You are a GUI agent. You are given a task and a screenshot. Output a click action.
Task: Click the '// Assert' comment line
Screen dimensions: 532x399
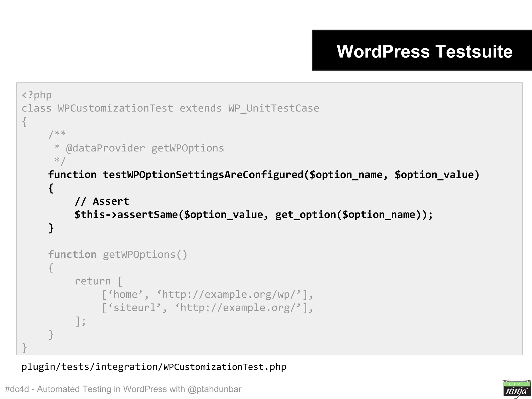pos(102,201)
